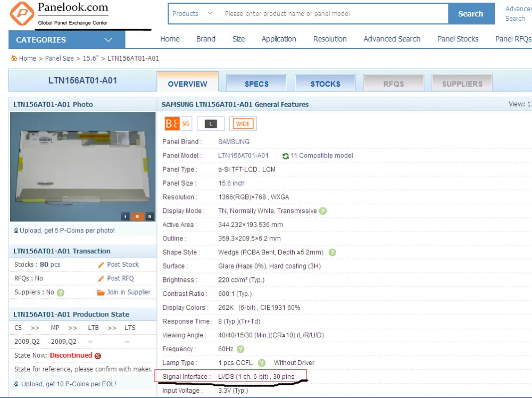Click help icon next to Display Mode

point(323,211)
